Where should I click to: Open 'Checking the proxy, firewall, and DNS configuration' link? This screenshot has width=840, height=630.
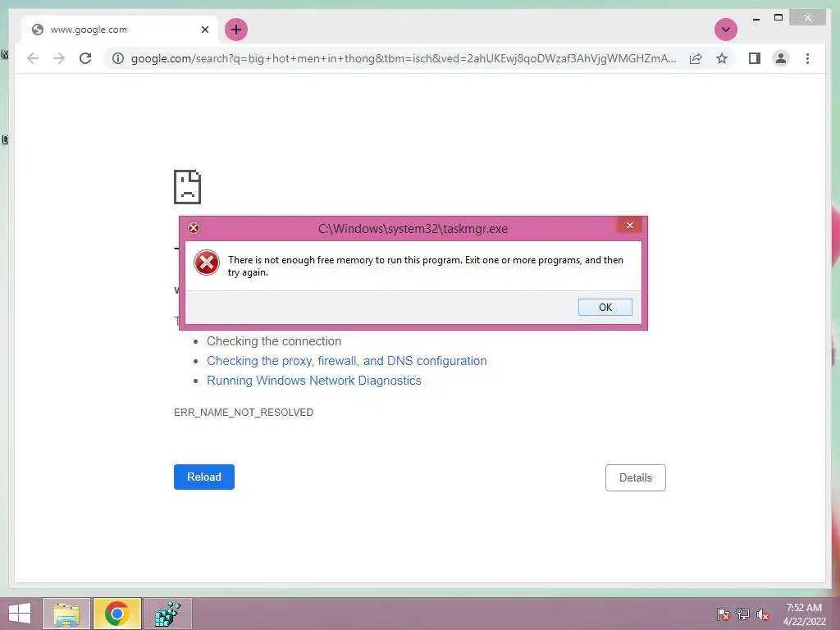pos(347,361)
